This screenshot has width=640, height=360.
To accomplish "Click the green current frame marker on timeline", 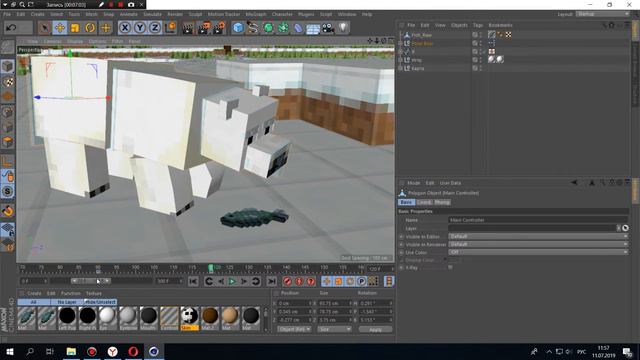I will (211, 268).
